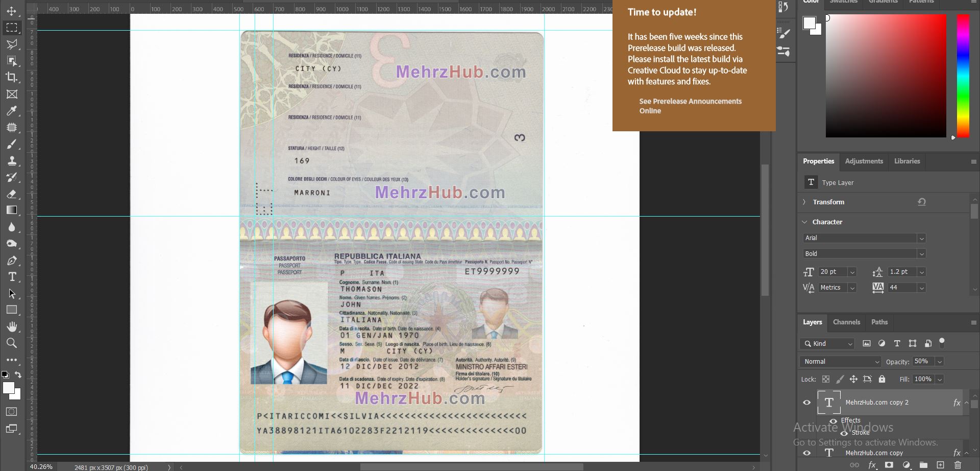Select the Eraser tool

point(12,194)
